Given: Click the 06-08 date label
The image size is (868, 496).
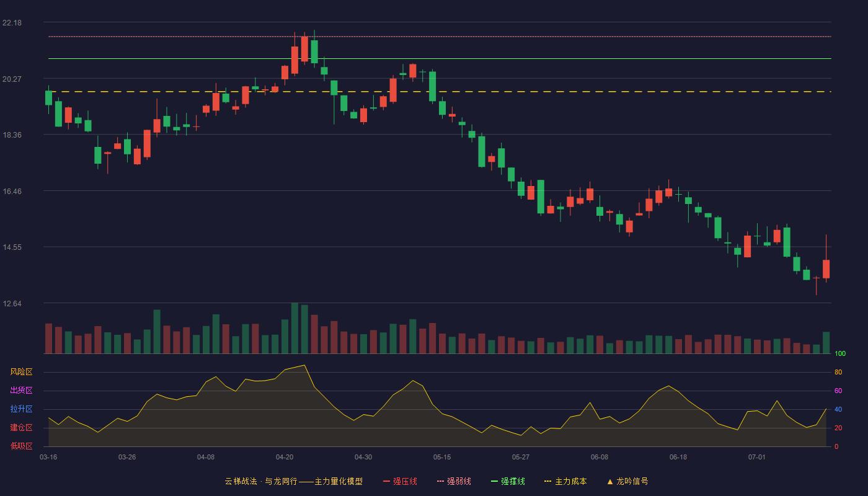Looking at the screenshot, I should click(600, 457).
